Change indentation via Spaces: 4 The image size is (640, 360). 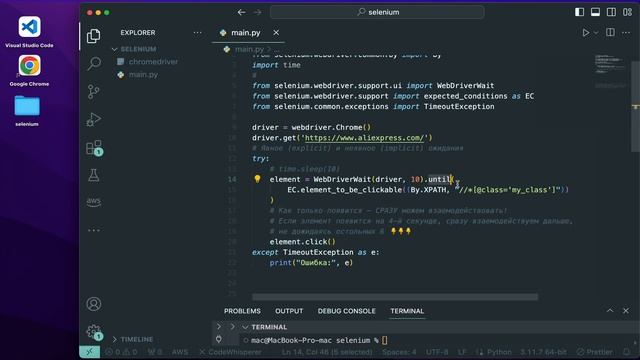point(399,352)
